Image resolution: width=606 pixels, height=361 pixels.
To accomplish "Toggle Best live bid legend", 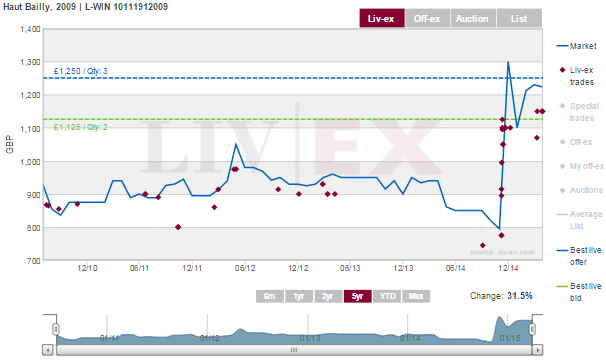I will click(x=579, y=292).
